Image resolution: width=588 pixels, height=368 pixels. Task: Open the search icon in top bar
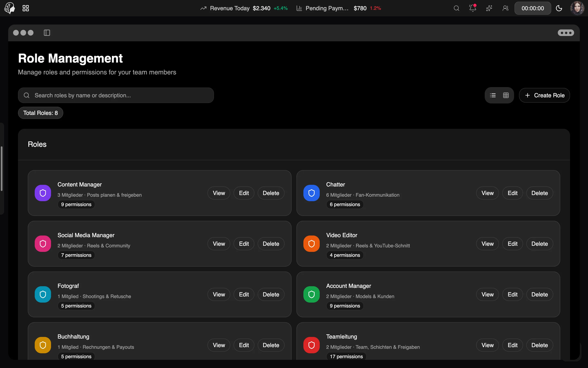click(x=456, y=8)
